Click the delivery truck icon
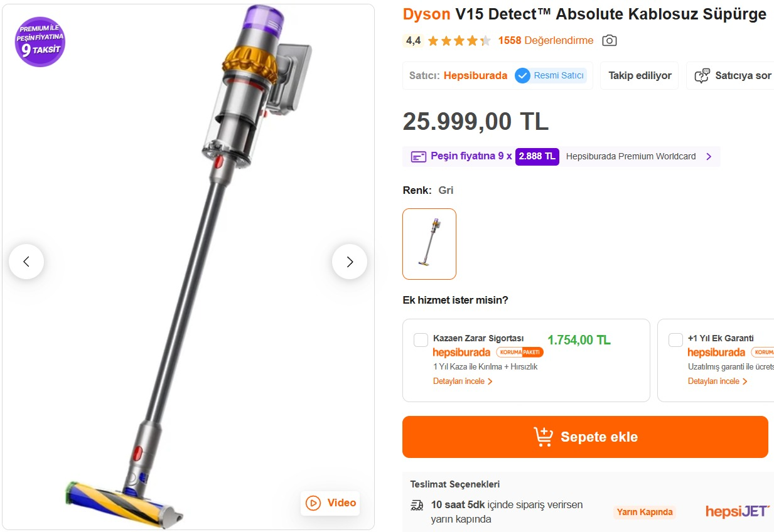Viewport: 774px width, 532px height. click(x=417, y=505)
